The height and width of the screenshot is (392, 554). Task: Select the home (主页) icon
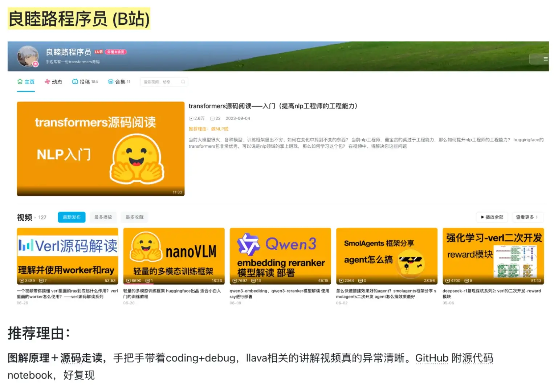[20, 81]
